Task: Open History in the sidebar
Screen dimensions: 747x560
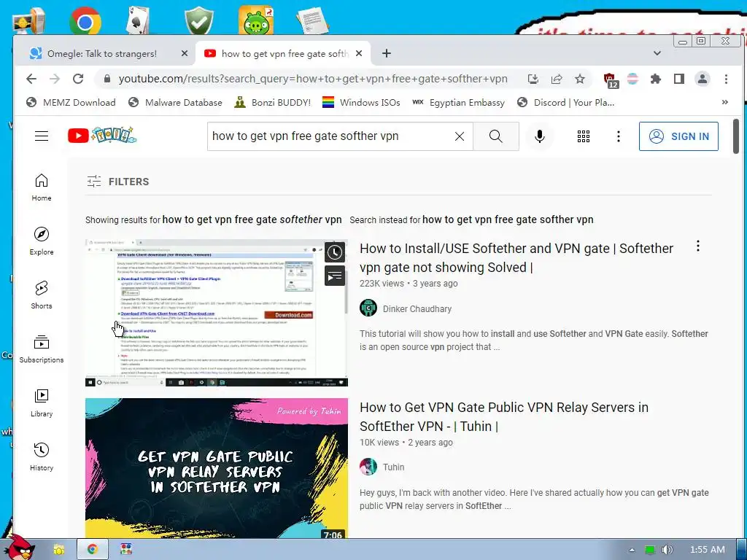Action: tap(42, 457)
